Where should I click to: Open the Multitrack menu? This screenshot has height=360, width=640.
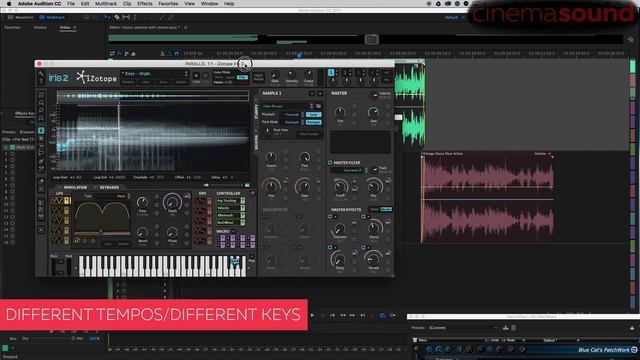(x=106, y=4)
